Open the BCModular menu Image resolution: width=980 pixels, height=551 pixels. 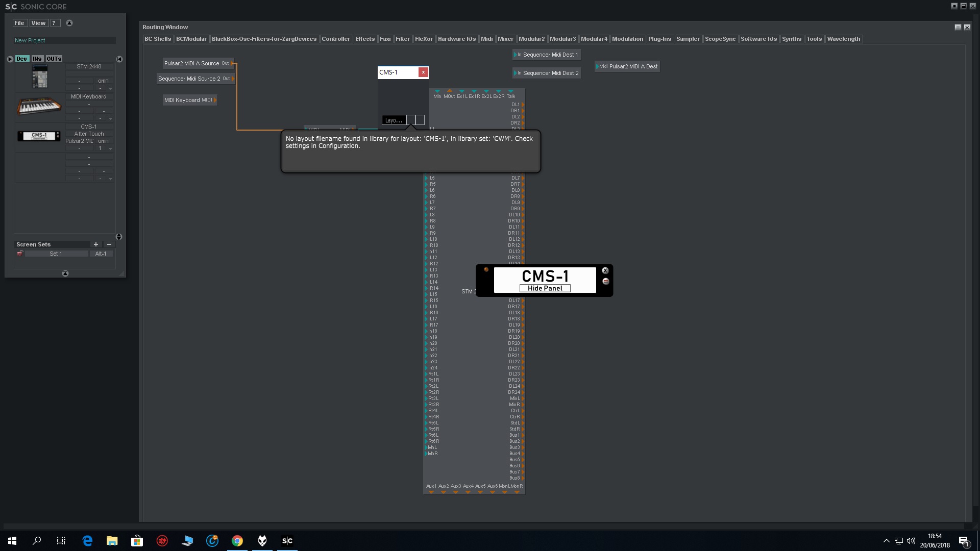(x=191, y=39)
